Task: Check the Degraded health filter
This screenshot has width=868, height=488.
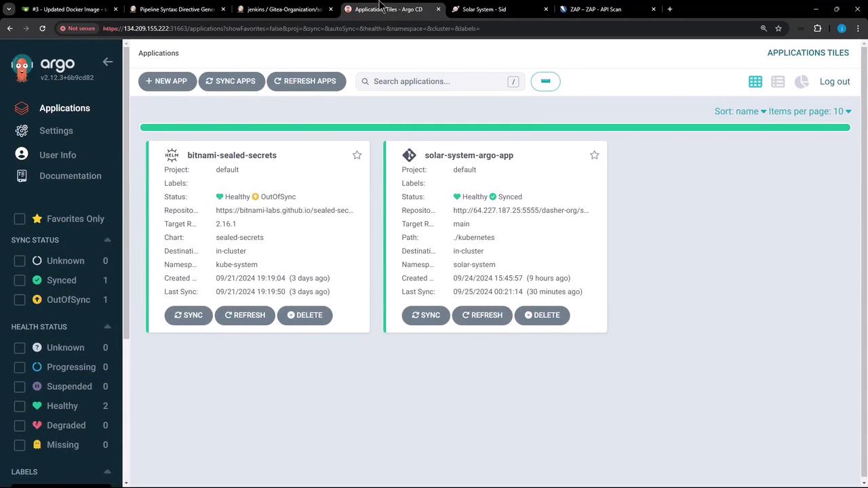Action: [20, 425]
